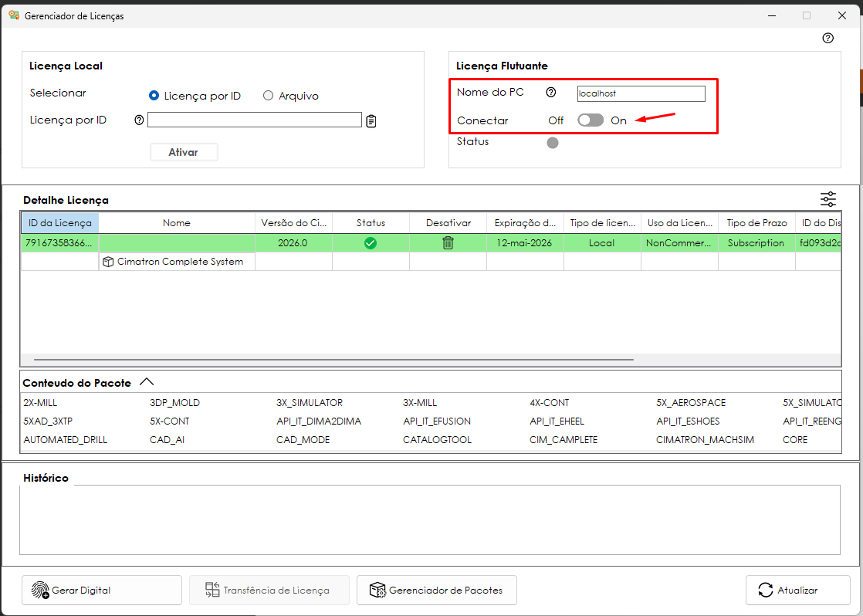Screen dimensions: 863x616
Task: Click the Subscription term cell
Action: pos(756,242)
